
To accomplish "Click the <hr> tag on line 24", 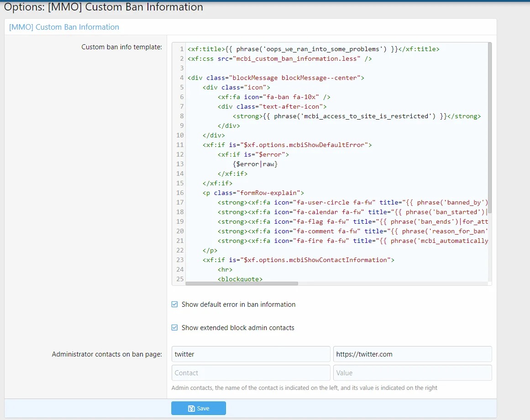I will [x=225, y=269].
